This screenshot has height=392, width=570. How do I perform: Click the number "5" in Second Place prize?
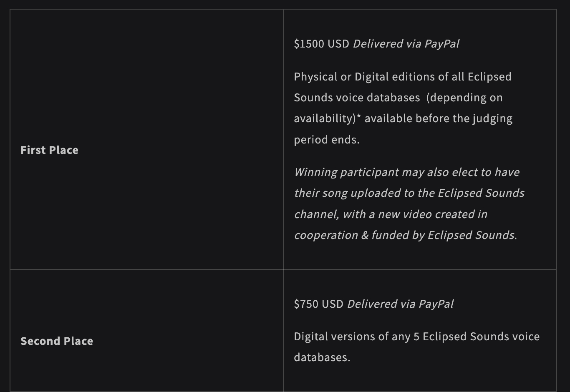tap(416, 337)
